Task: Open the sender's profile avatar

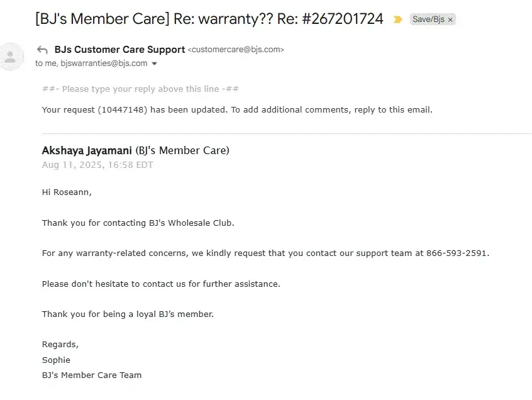Action: click(10, 57)
